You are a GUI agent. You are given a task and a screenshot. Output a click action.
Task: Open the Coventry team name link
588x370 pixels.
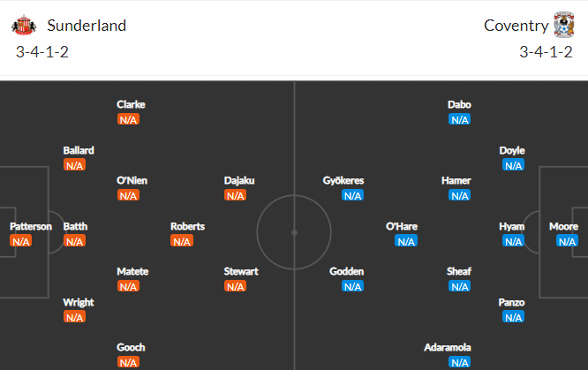(516, 26)
